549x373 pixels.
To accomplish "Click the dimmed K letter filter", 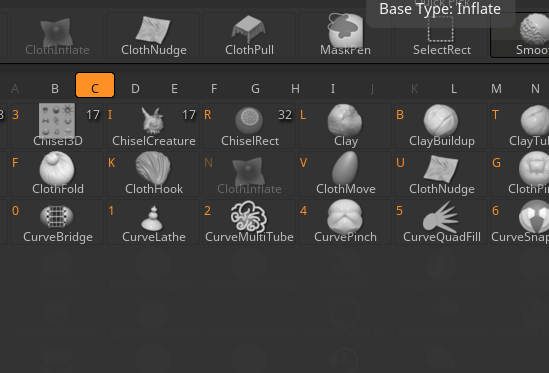I will coord(414,89).
